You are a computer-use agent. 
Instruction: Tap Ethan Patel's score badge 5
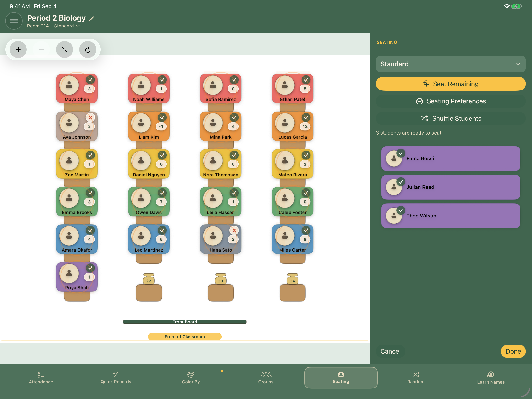click(305, 89)
